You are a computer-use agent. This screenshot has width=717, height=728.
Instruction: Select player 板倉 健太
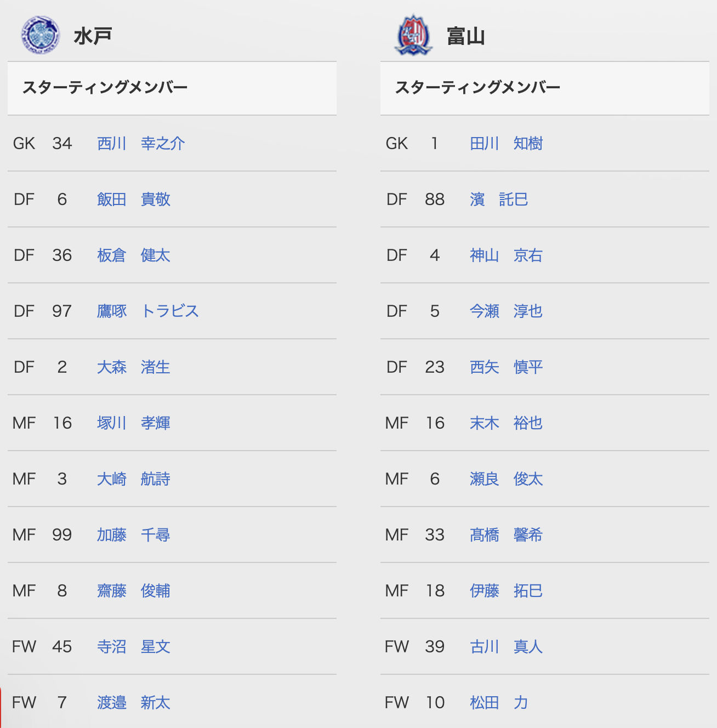pos(134,255)
